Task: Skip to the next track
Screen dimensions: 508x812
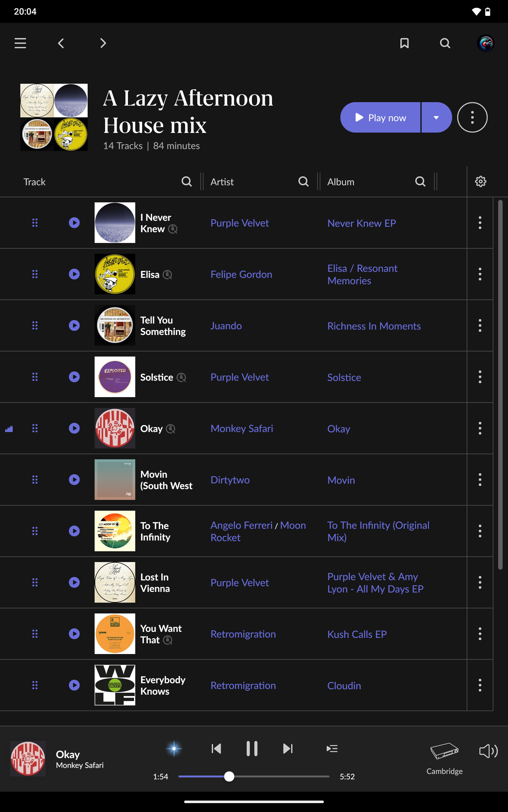Action: [288, 748]
